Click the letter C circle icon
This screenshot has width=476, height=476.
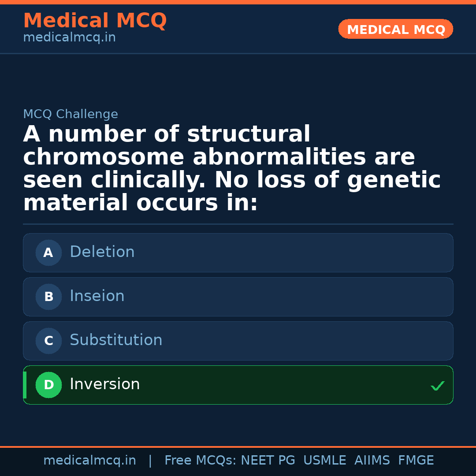pos(48,341)
